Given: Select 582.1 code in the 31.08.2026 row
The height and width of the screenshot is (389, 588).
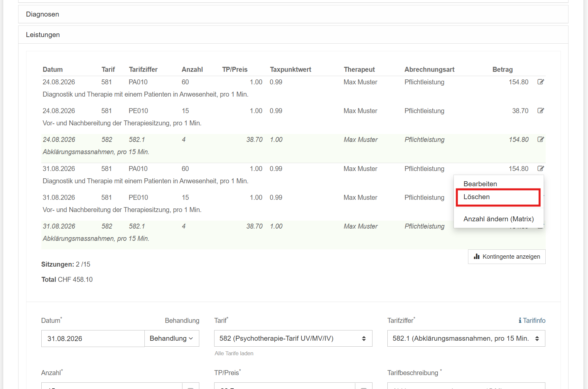Looking at the screenshot, I should click(x=137, y=226).
